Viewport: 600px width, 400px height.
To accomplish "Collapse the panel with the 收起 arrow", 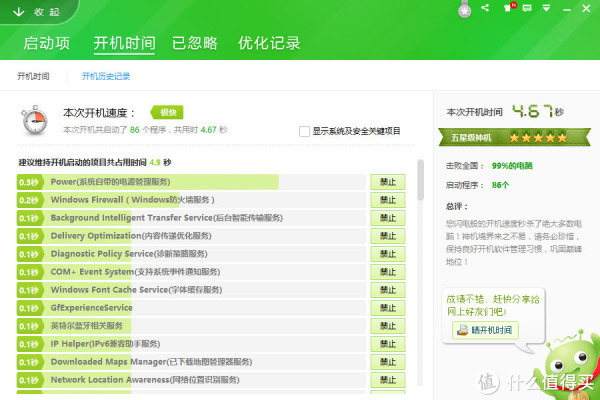I will pyautogui.click(x=36, y=12).
